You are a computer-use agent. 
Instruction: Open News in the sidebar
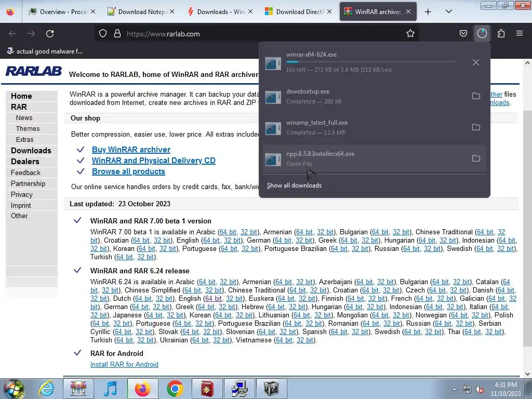pos(24,118)
